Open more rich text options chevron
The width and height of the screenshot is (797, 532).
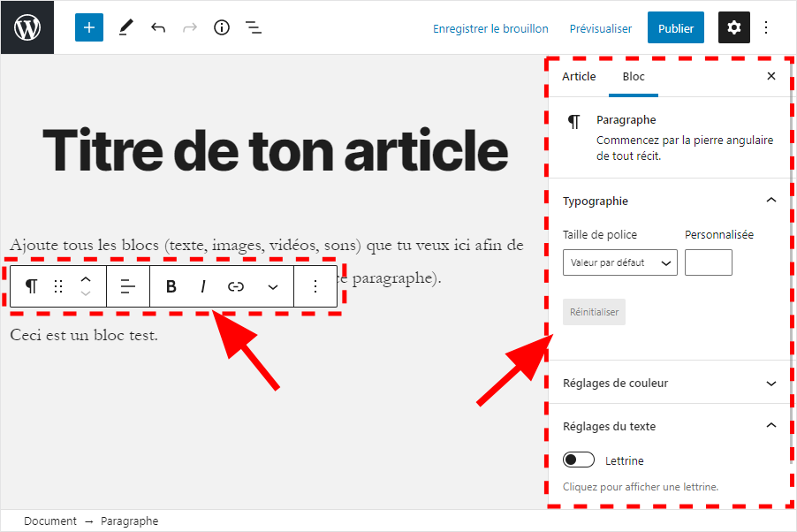click(273, 286)
